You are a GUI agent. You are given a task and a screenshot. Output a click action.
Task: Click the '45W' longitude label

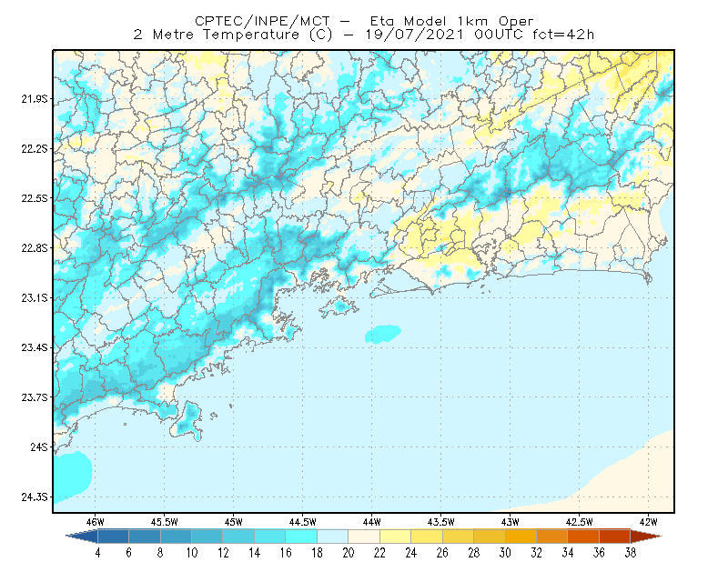point(234,522)
